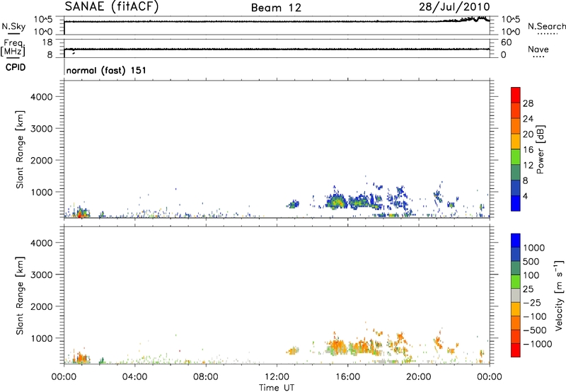Click the 500 label on Velocity colorbar
The width and height of the screenshot is (566, 392).
[x=531, y=261]
